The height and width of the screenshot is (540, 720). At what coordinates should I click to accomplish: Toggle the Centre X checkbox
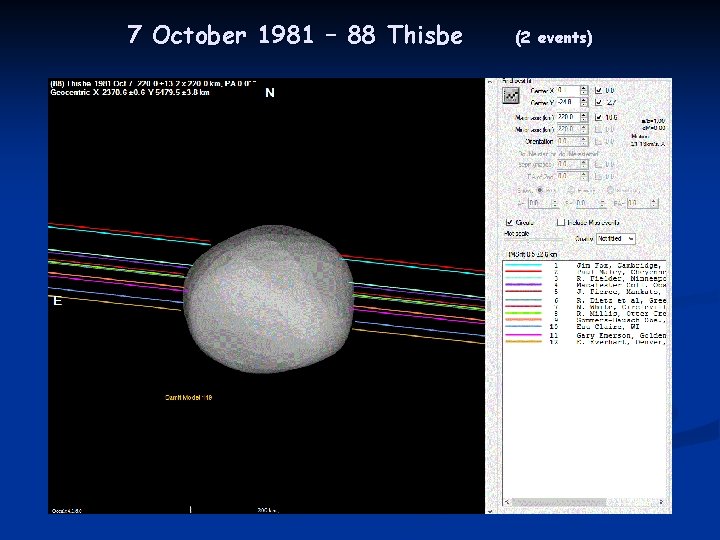click(x=598, y=89)
